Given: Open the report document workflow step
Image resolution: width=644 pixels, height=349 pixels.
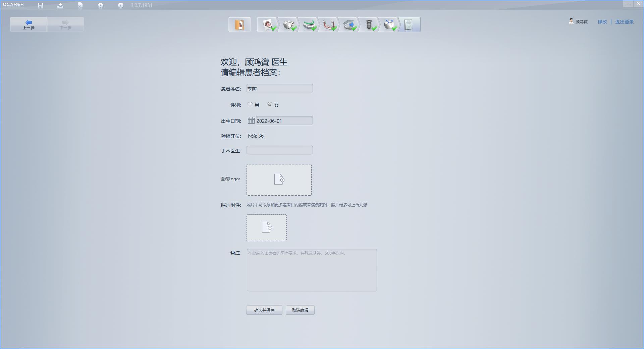Looking at the screenshot, I should [x=409, y=24].
